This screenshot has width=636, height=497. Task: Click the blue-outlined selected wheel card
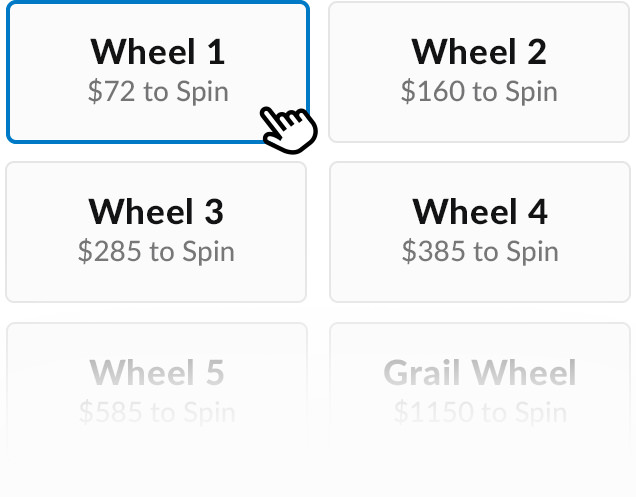[158, 72]
